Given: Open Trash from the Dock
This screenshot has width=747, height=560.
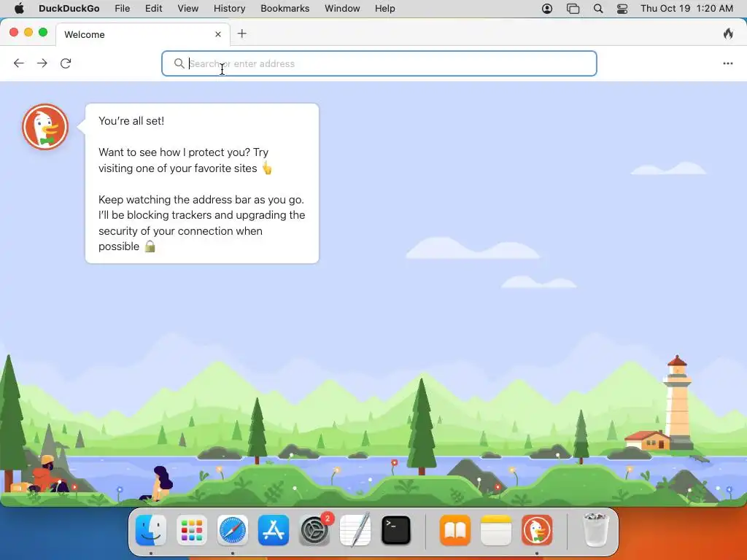Looking at the screenshot, I should [595, 530].
